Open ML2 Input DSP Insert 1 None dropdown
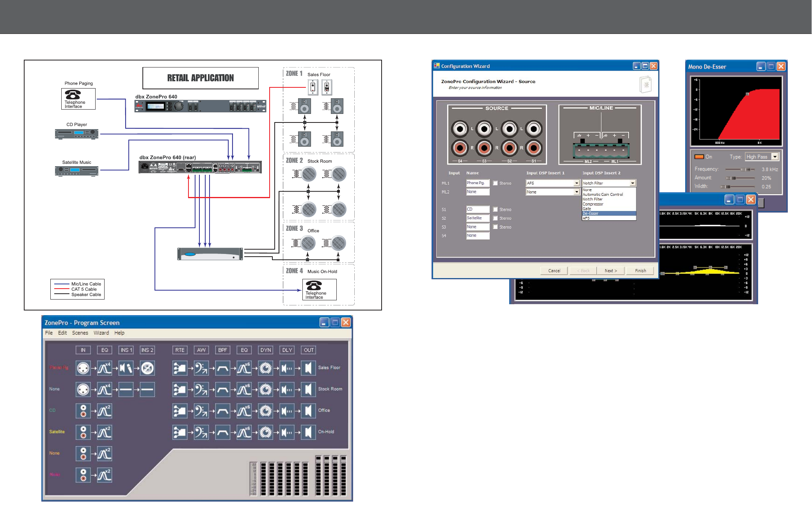The image size is (812, 525). (x=576, y=192)
